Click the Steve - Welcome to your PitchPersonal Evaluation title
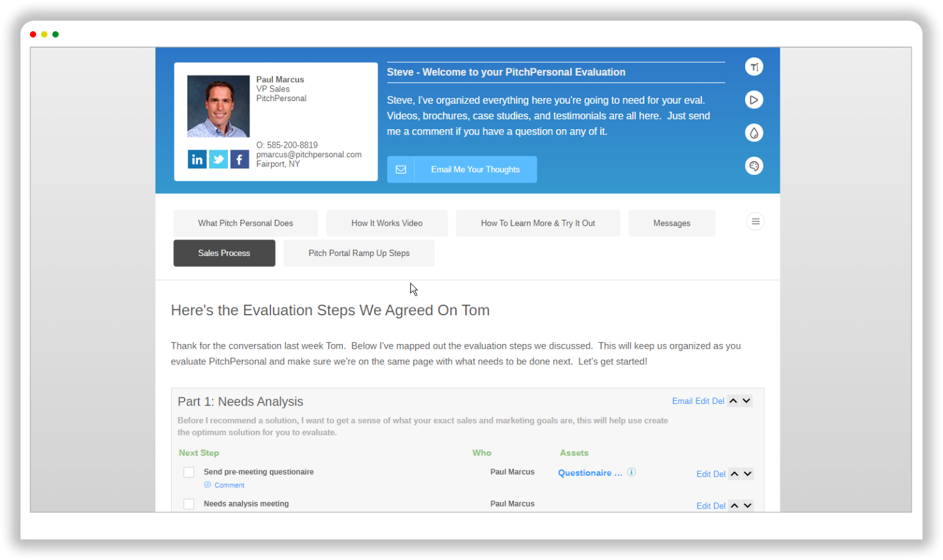Image resolution: width=943 pixels, height=560 pixels. point(506,72)
